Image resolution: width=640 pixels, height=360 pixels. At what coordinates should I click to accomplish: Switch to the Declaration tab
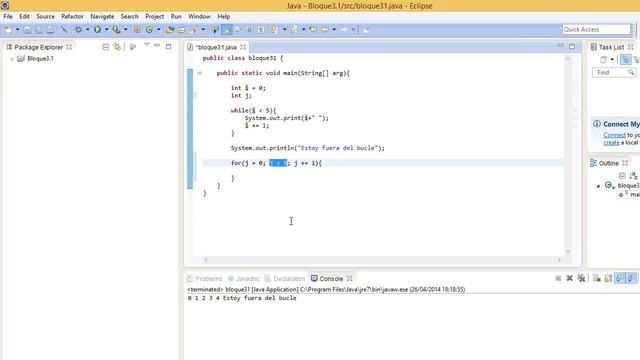[285, 278]
